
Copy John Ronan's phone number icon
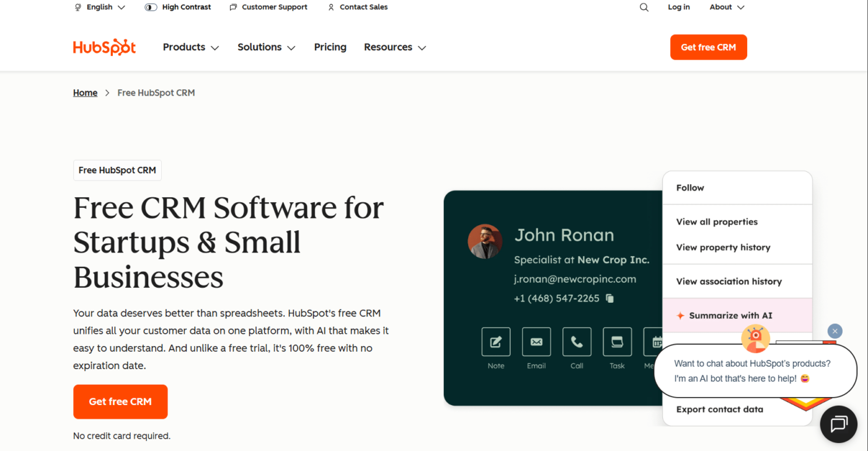pyautogui.click(x=610, y=298)
